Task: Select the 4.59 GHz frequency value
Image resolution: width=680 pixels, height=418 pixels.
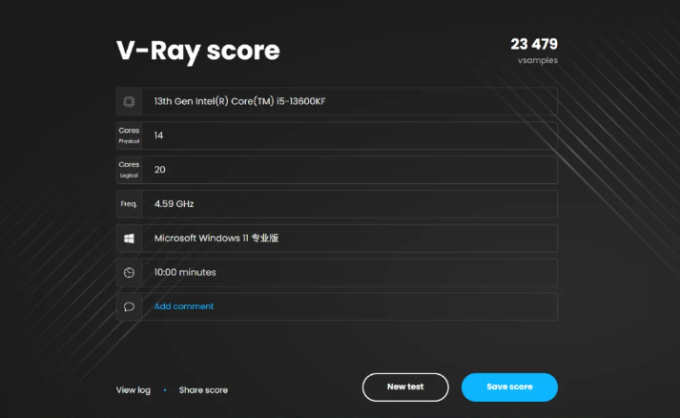Action: (x=174, y=204)
